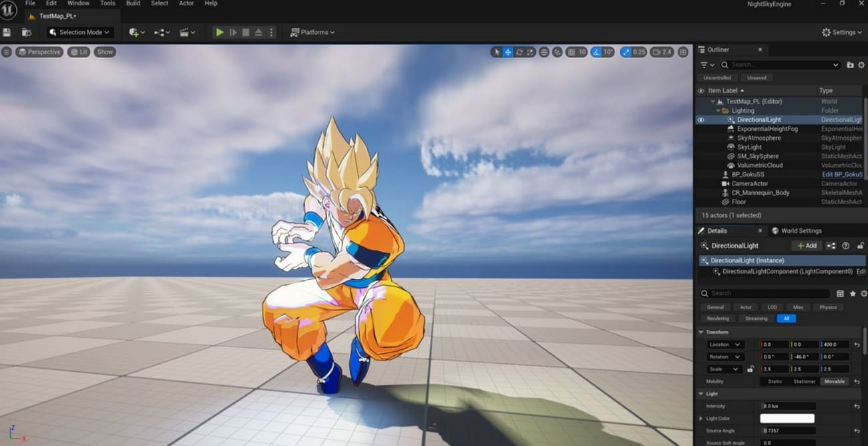
Task: Click the Save Current Level icon
Action: tap(7, 32)
